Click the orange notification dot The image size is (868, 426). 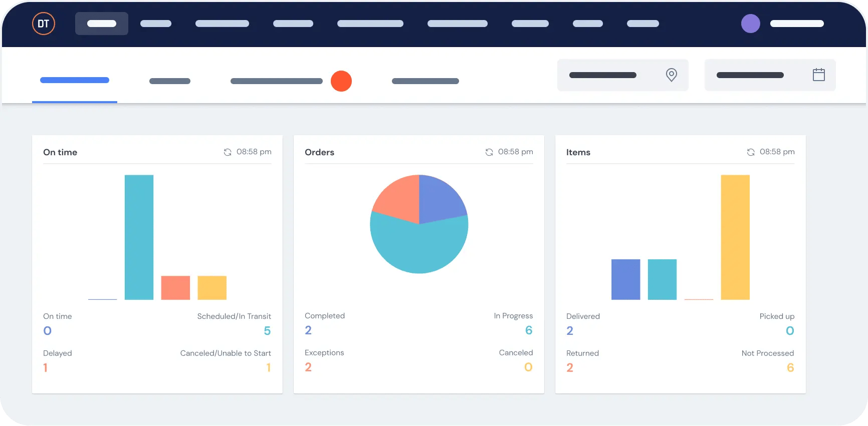[341, 81]
